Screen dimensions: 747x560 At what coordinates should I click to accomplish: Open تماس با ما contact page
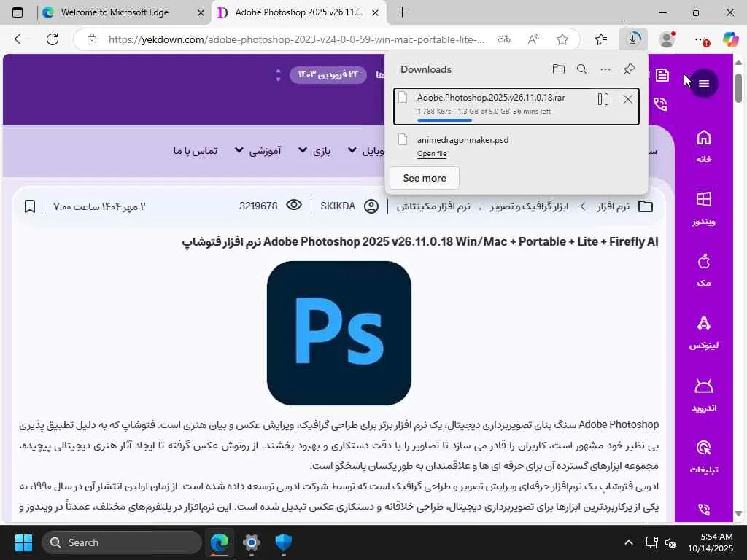coord(196,151)
